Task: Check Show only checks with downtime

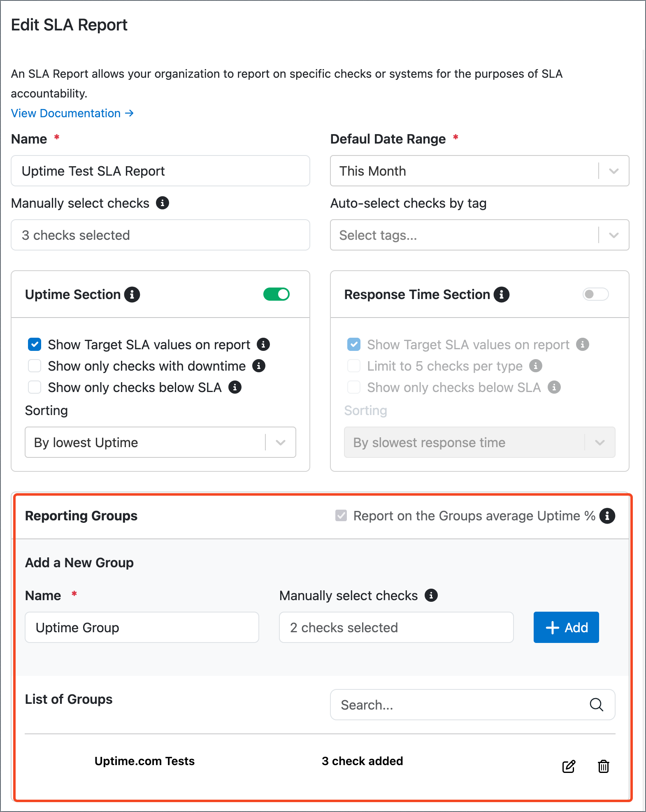Action: pos(35,366)
